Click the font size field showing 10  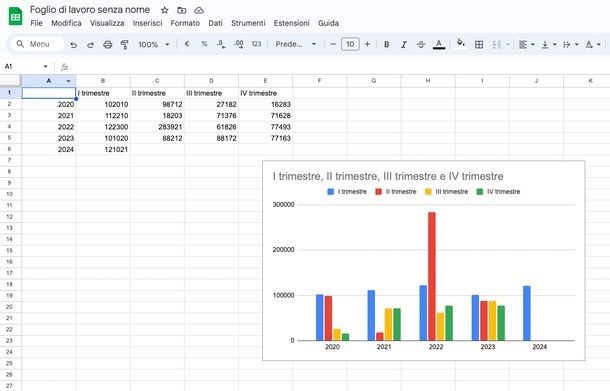click(350, 44)
